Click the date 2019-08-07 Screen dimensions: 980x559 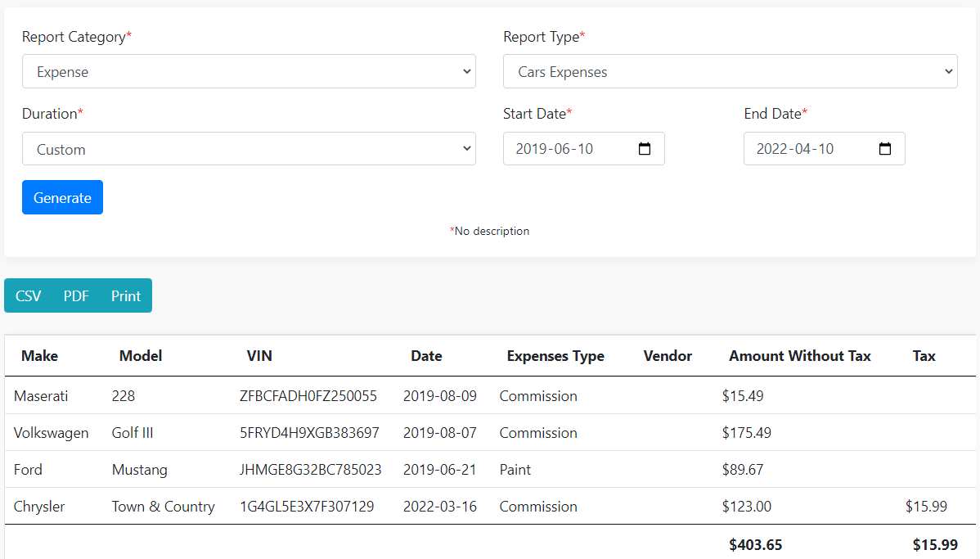click(x=440, y=433)
